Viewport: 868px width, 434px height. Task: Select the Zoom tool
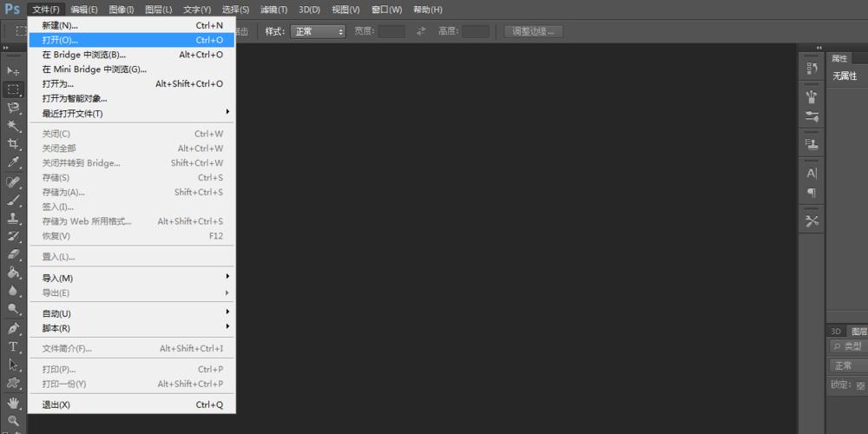pos(13,421)
